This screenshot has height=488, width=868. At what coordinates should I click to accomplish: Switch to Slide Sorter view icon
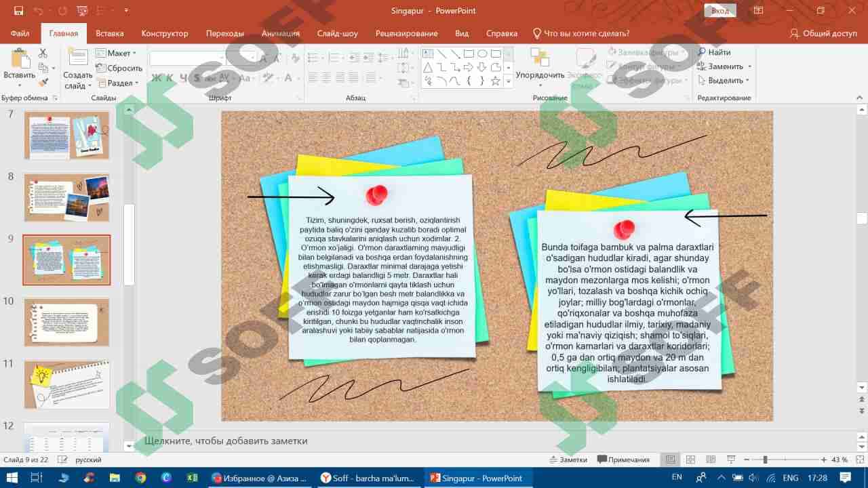(691, 460)
